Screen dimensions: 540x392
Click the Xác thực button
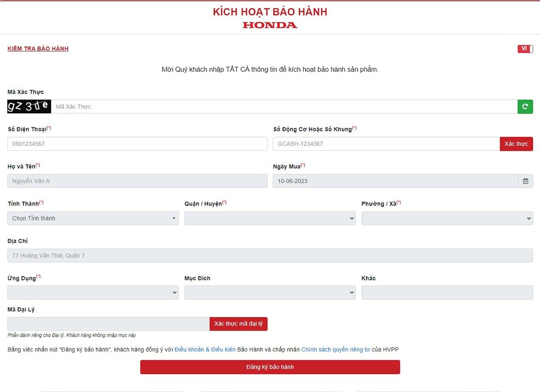516,143
